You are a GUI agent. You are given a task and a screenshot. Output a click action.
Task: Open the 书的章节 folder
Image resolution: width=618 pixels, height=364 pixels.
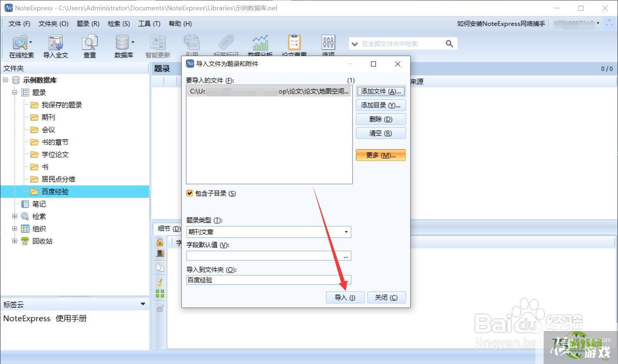click(55, 142)
